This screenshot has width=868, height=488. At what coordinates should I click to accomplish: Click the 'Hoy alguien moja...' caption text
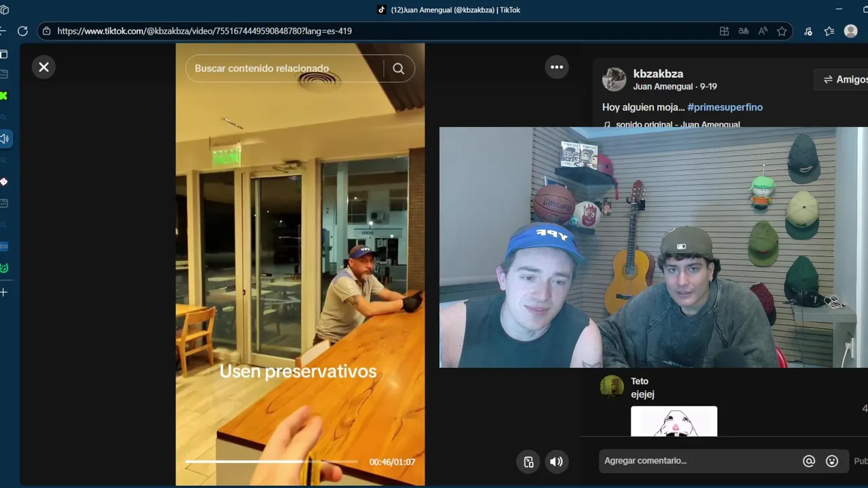(643, 107)
